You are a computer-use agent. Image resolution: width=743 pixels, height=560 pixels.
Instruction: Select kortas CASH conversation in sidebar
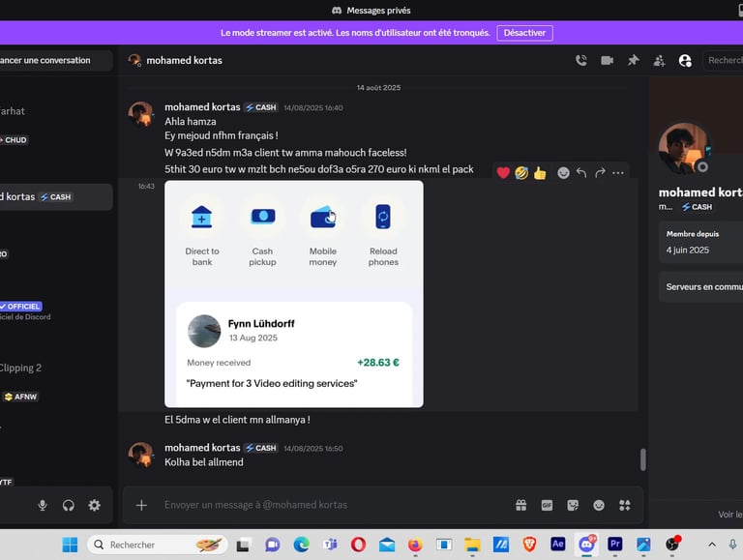(x=55, y=196)
